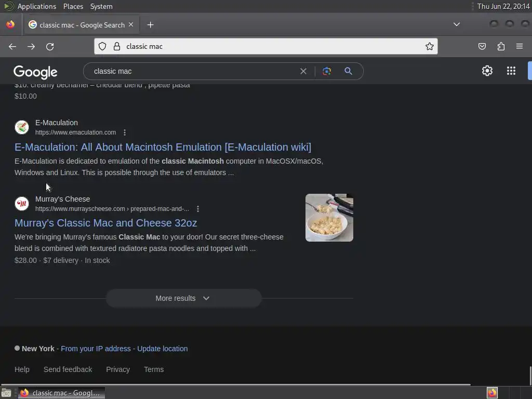The height and width of the screenshot is (399, 532).
Task: Click the Murray's Cheese site name text
Action: 63,199
